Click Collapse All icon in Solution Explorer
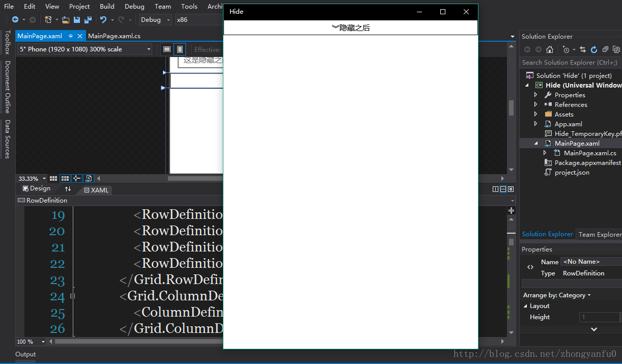The image size is (622, 364). (605, 49)
